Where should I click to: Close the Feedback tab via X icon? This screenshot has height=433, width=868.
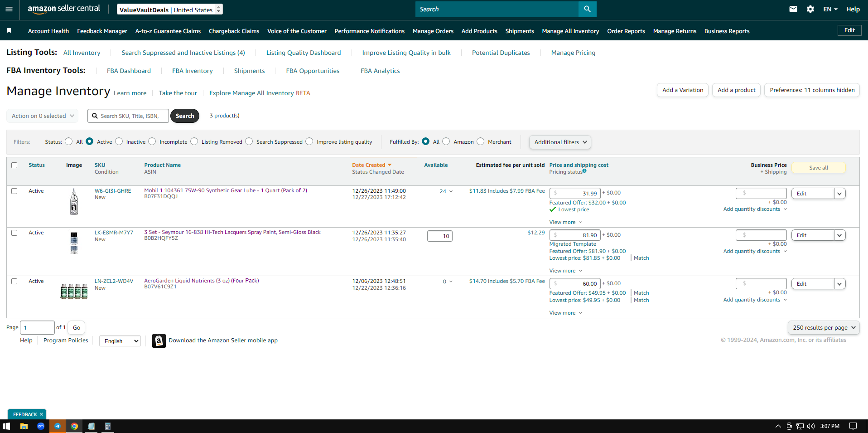[41, 414]
